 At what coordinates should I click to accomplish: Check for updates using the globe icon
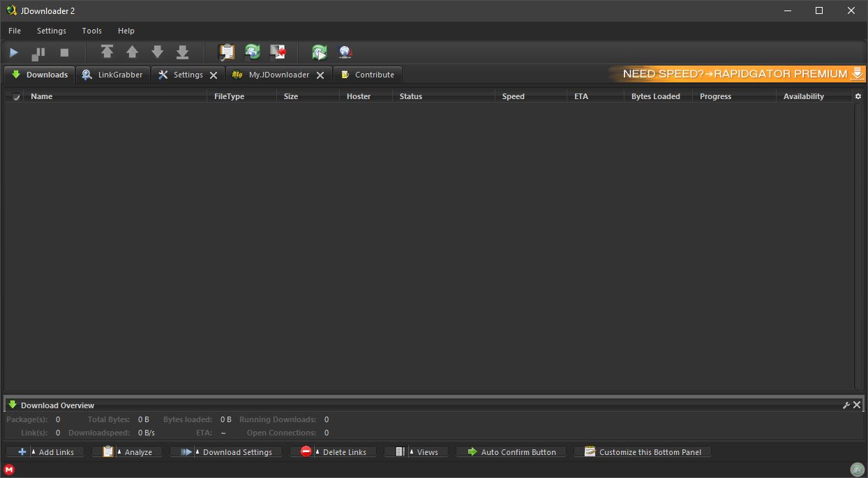(x=345, y=52)
